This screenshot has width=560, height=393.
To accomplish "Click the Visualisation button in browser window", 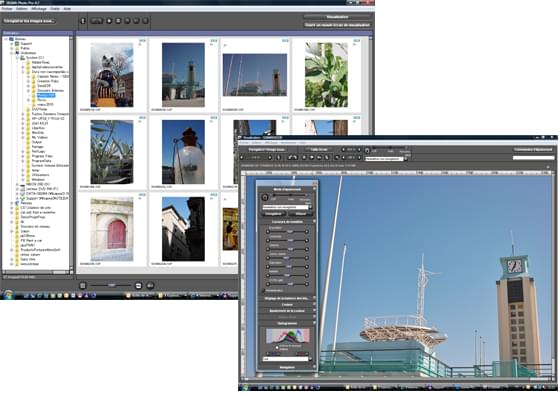I will [337, 17].
